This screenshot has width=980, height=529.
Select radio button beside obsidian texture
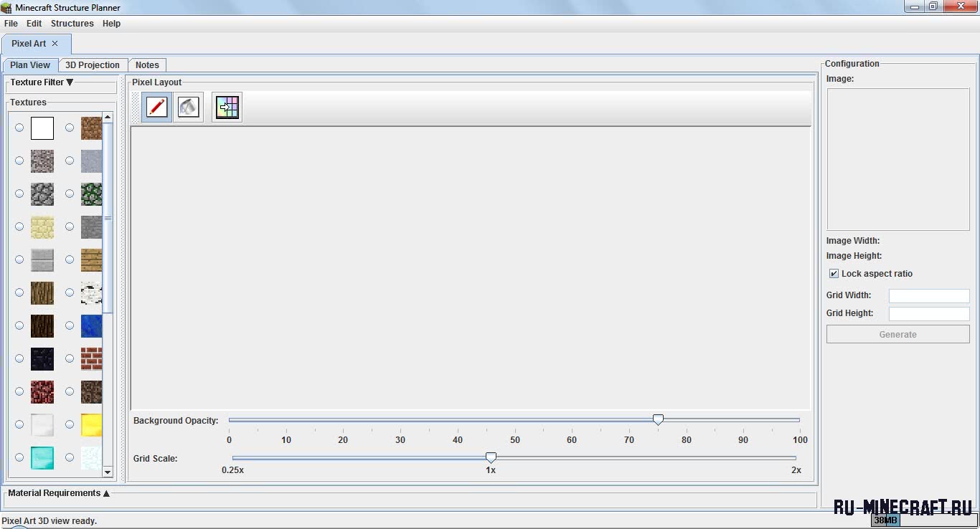point(19,358)
